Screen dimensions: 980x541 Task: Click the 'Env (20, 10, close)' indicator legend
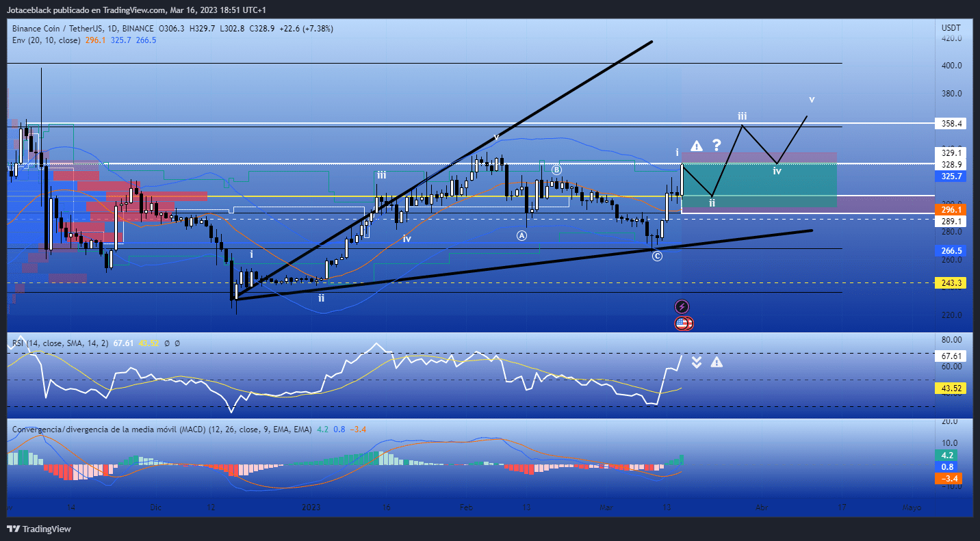(x=47, y=40)
